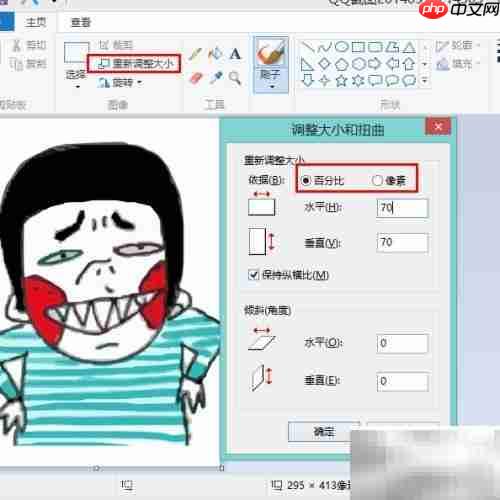Switch to the 查看 (View) tab

[x=81, y=22]
